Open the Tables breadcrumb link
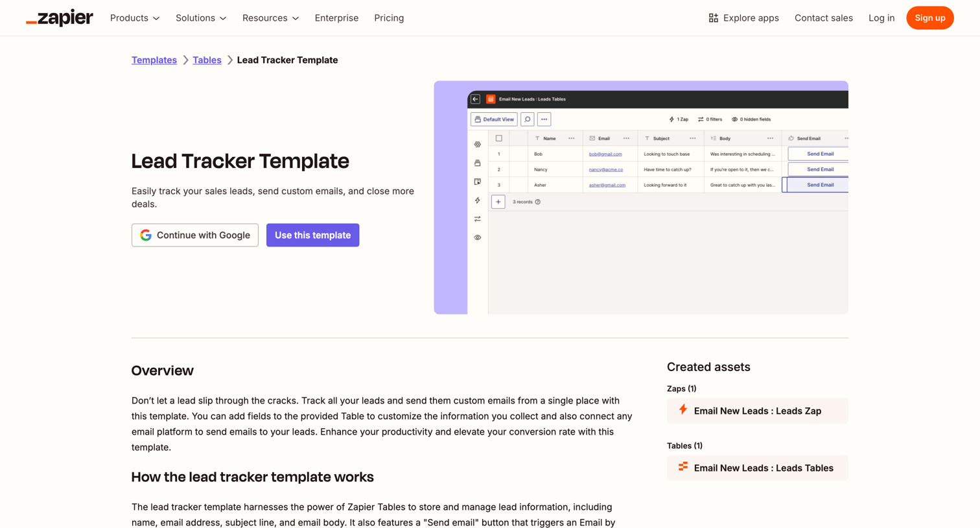 point(207,60)
